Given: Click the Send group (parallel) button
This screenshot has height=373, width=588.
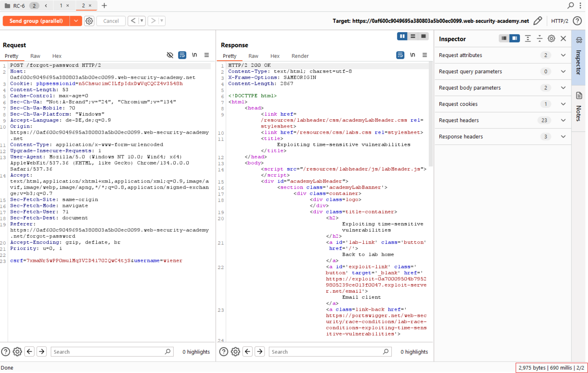Looking at the screenshot, I should 36,21.
